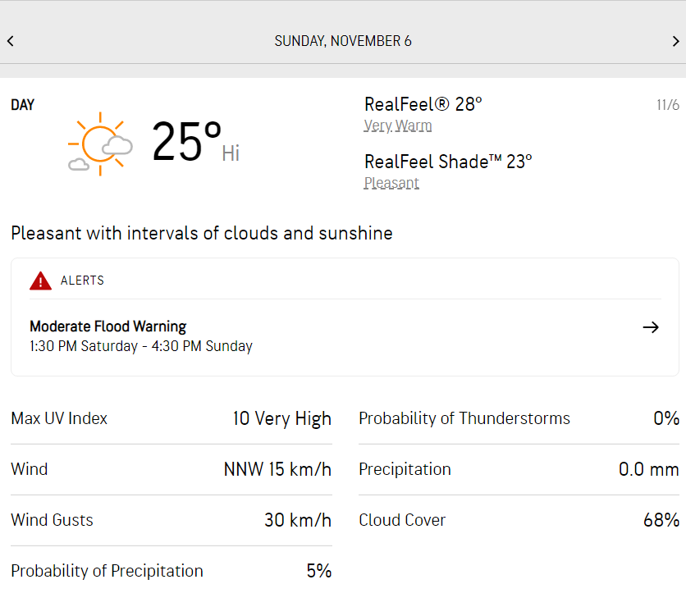The height and width of the screenshot is (616, 686).
Task: Click the partly sunny weather icon
Action: 100,144
